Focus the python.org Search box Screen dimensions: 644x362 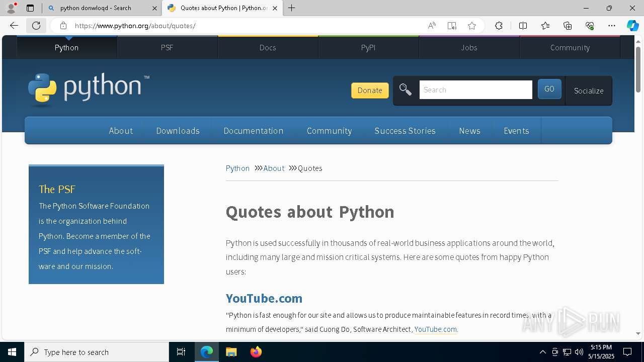(475, 90)
